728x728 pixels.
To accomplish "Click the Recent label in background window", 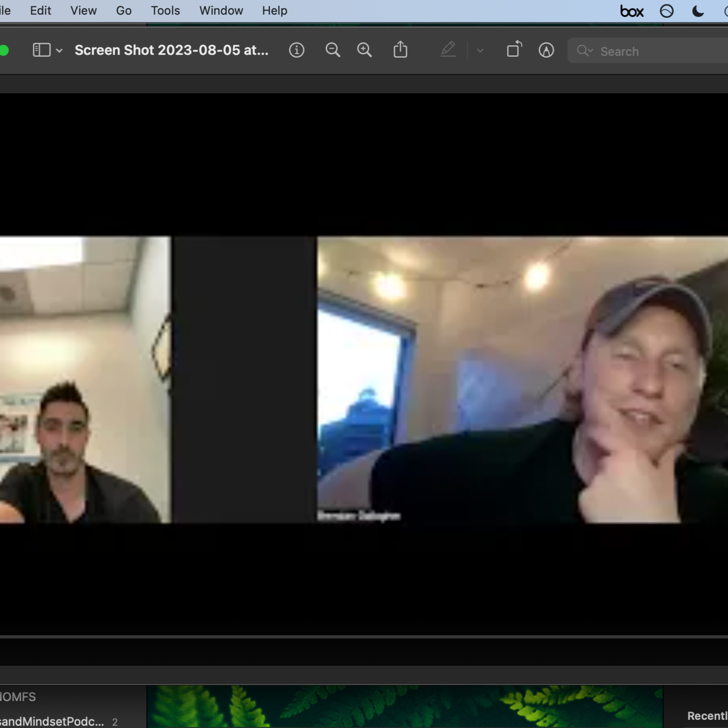I will (x=707, y=716).
